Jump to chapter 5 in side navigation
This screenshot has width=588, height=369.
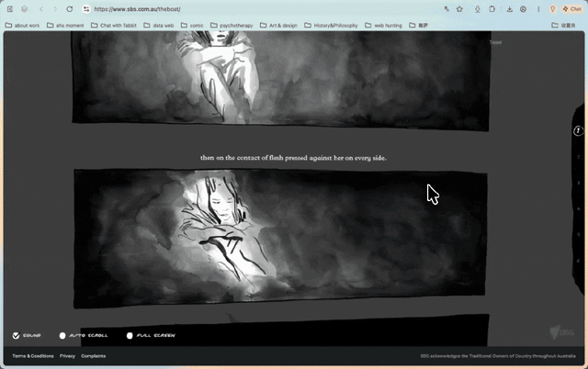[579, 234]
